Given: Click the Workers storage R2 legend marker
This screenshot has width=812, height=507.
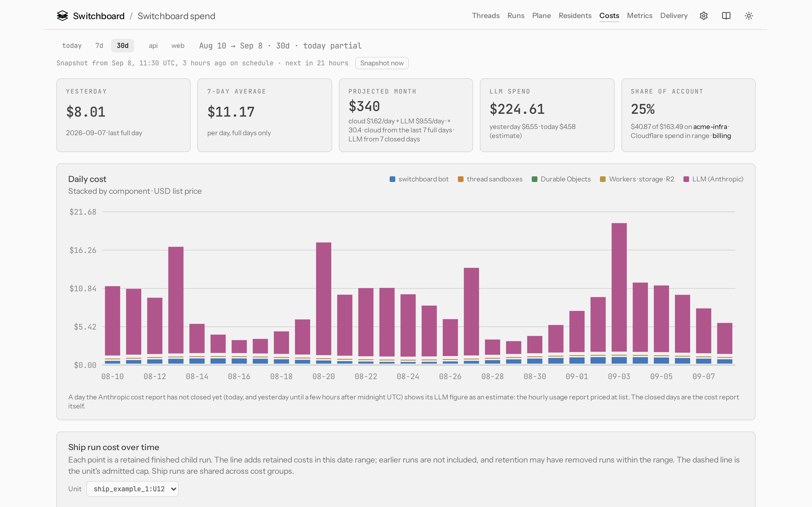Looking at the screenshot, I should 603,179.
